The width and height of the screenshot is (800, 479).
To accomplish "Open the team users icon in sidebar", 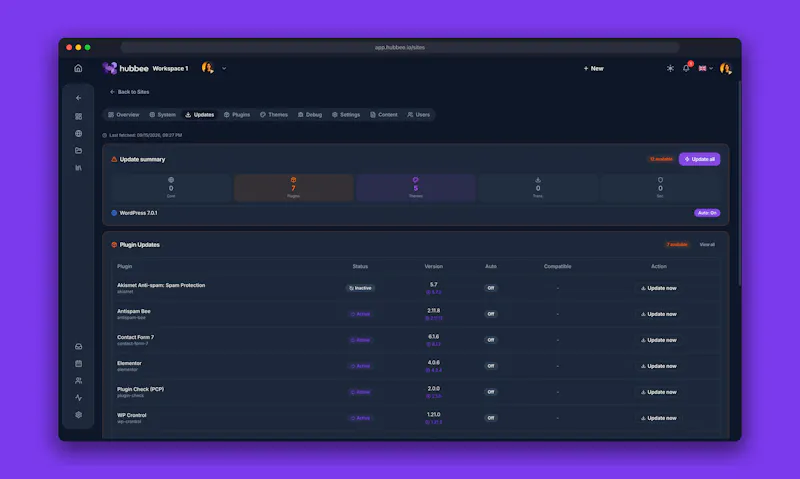I will 79,381.
